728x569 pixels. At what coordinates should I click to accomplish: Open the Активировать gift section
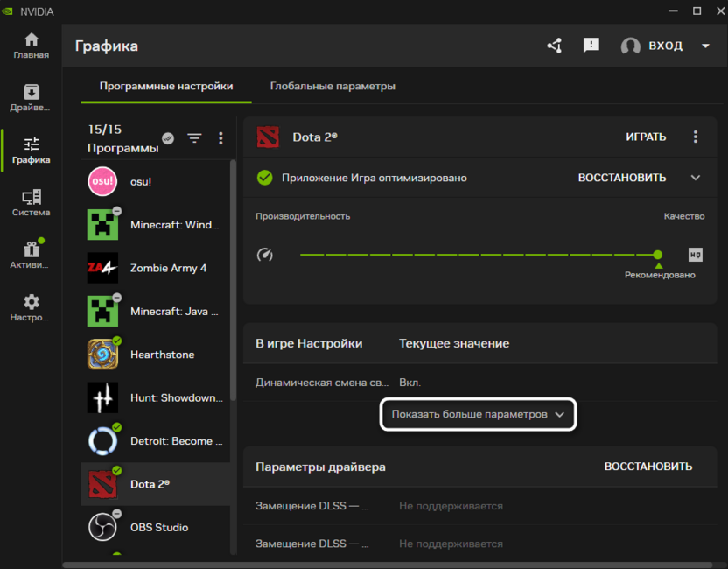pos(31,256)
